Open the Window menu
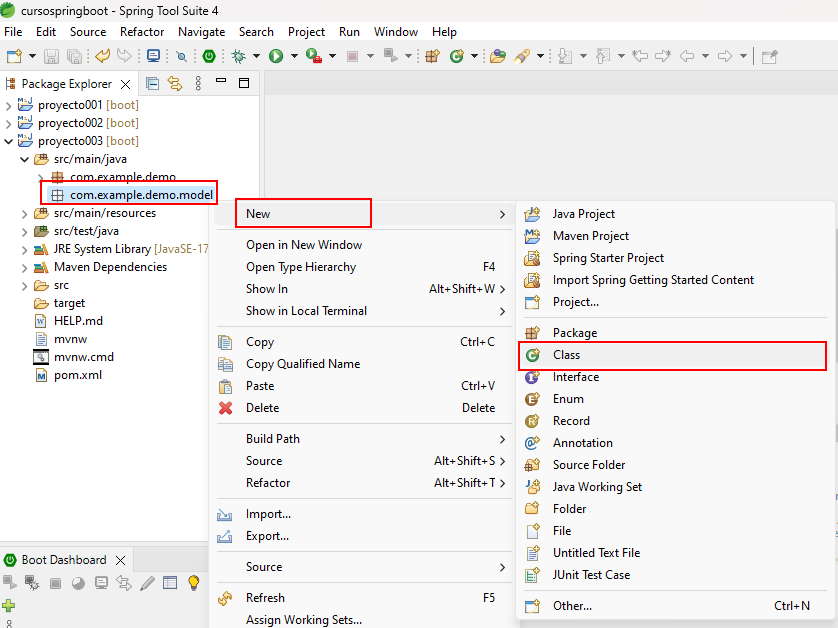This screenshot has height=628, width=838. 395,32
